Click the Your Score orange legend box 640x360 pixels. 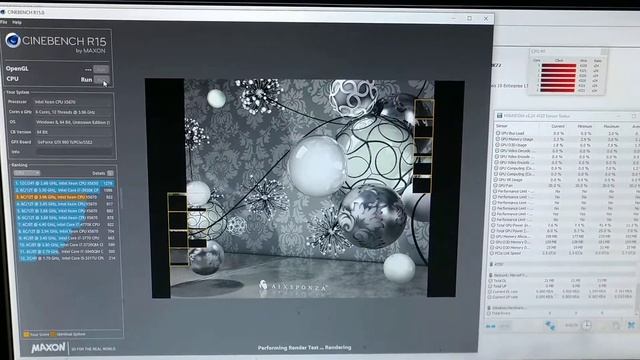coord(27,334)
